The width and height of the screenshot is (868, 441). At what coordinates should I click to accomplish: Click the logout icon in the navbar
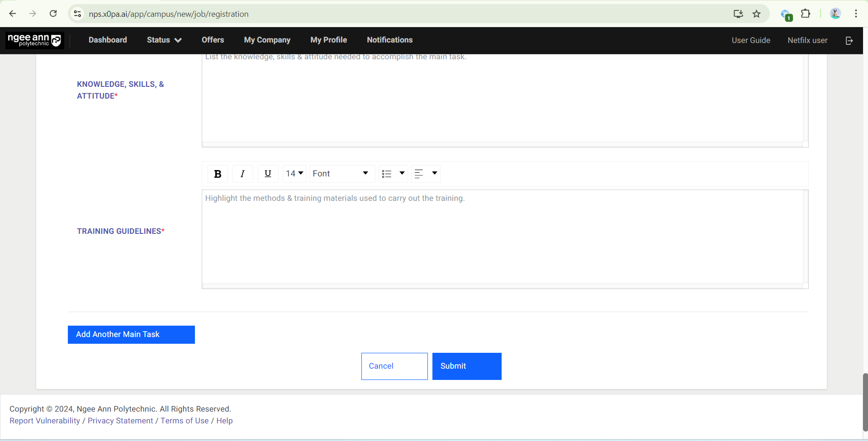pos(849,40)
